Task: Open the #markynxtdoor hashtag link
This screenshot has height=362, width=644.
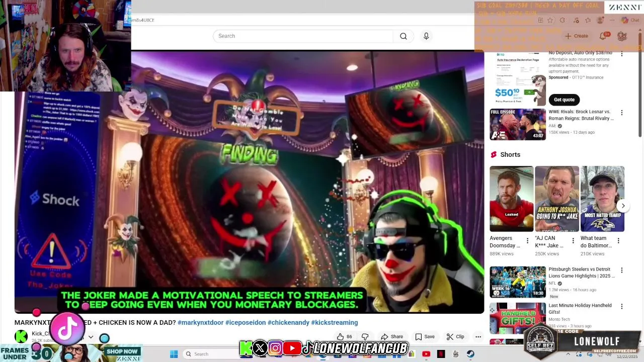Action: 200,323
